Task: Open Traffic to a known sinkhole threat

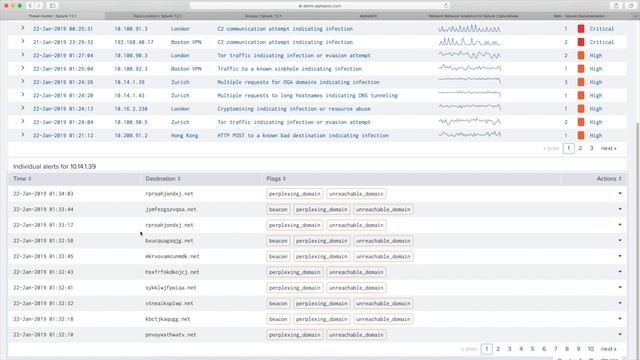Action: (289, 69)
